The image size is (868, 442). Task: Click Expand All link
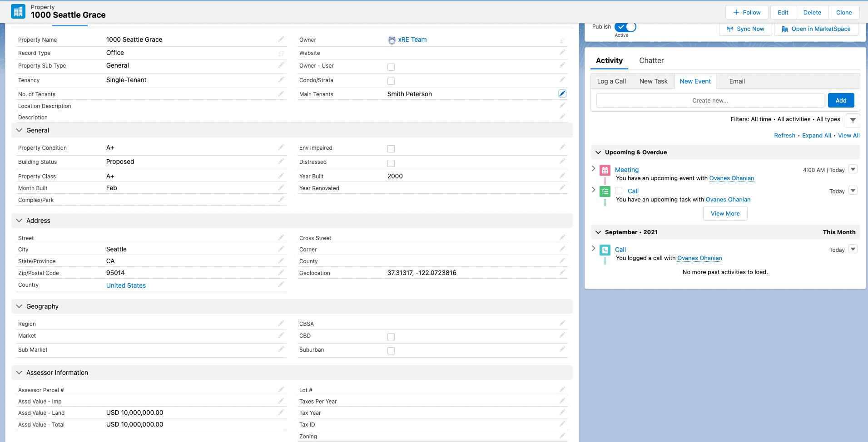(816, 135)
